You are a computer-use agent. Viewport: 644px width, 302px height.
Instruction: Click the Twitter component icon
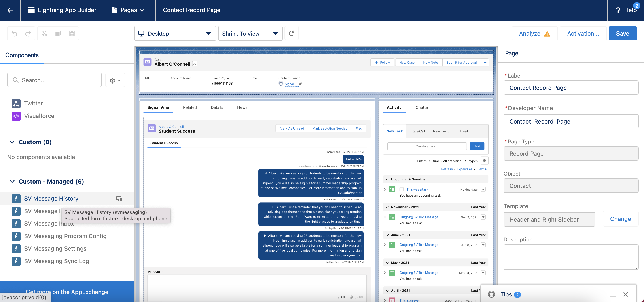pos(16,103)
